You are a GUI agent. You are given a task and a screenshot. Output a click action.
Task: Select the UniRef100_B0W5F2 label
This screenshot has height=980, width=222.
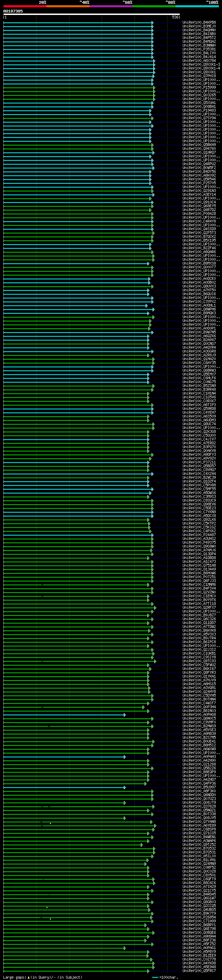pos(199,168)
